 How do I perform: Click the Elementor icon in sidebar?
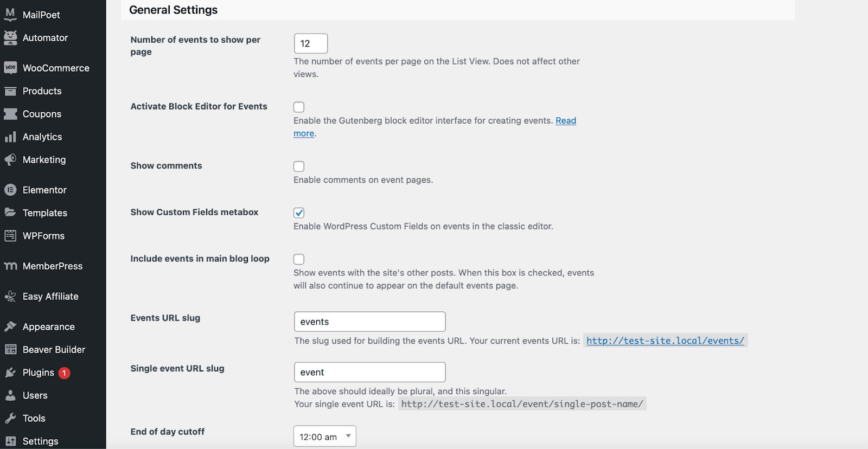[x=10, y=190]
